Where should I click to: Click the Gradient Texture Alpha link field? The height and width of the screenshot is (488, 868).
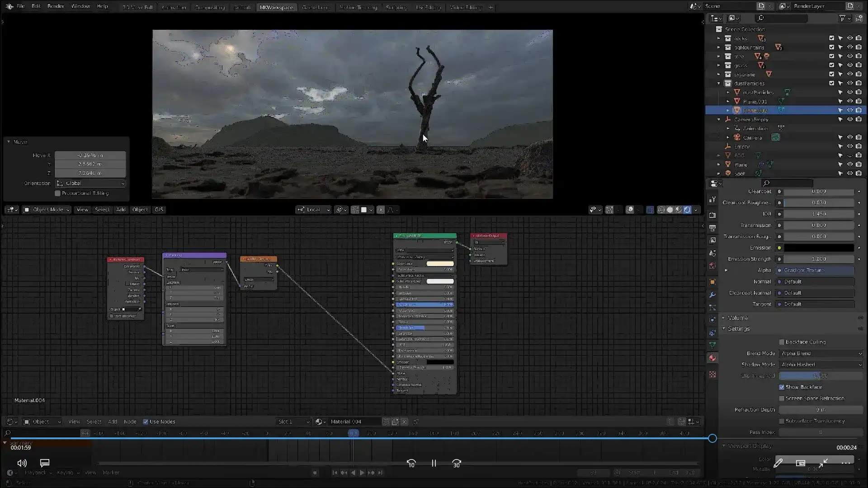(x=816, y=270)
